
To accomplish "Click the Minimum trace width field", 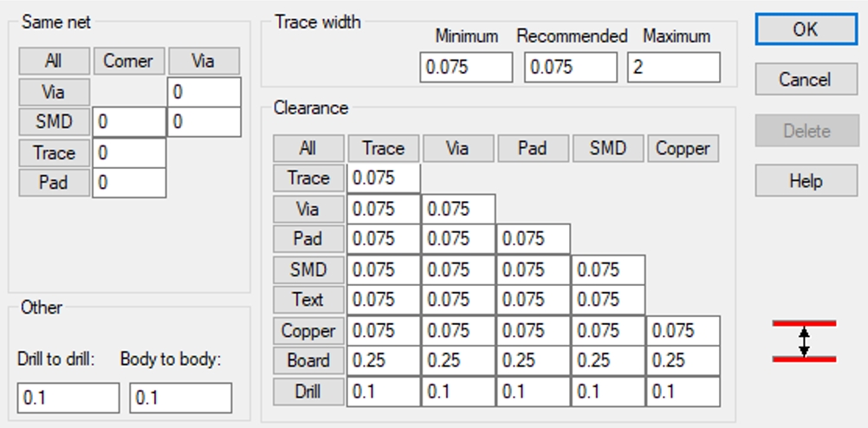I will (466, 68).
